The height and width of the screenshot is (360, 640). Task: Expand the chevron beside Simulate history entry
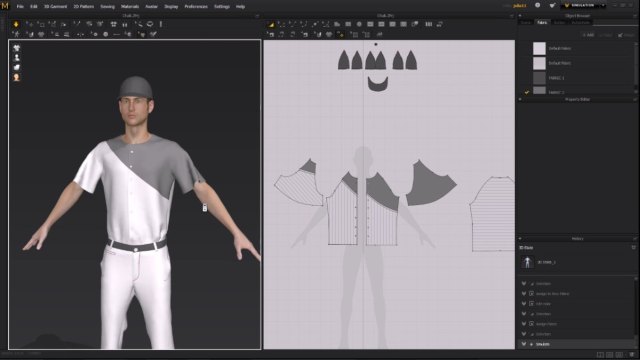pos(524,344)
